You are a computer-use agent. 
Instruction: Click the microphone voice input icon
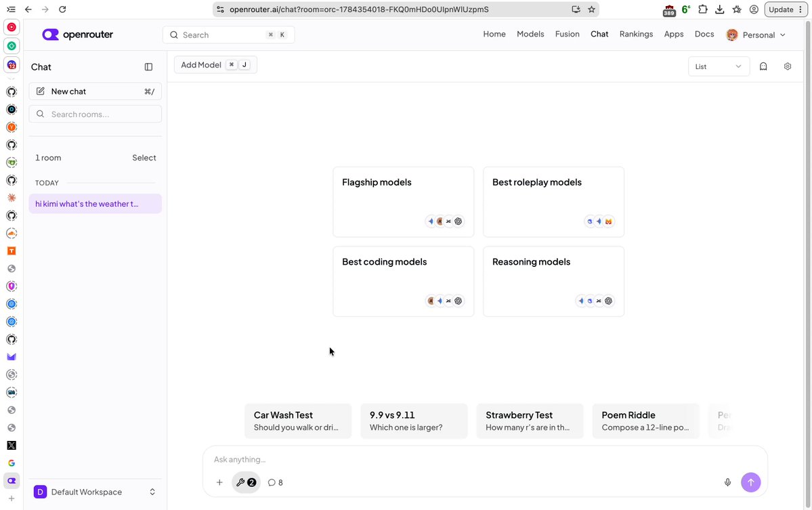(727, 482)
